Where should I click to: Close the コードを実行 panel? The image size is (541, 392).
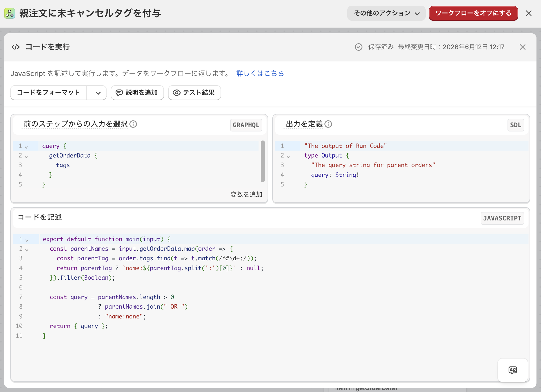click(x=522, y=47)
